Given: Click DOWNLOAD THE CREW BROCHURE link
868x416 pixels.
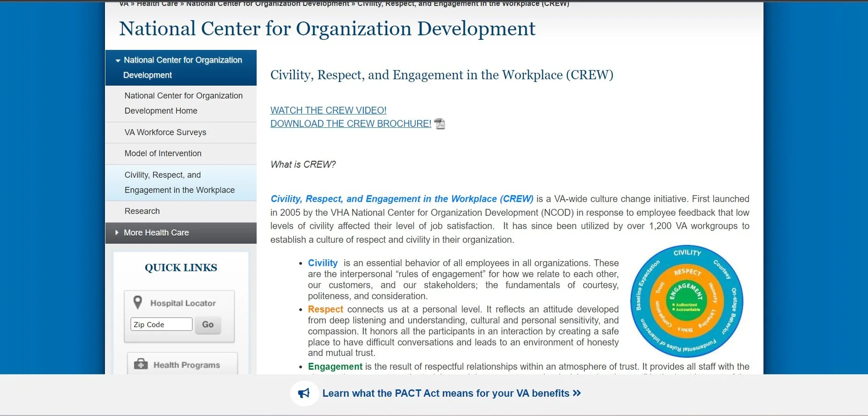Looking at the screenshot, I should (351, 124).
